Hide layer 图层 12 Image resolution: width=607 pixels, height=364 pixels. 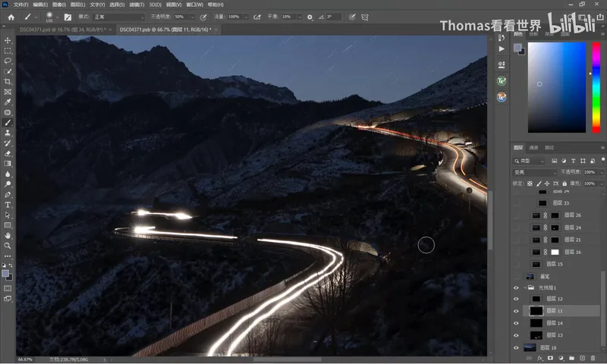[x=516, y=299]
